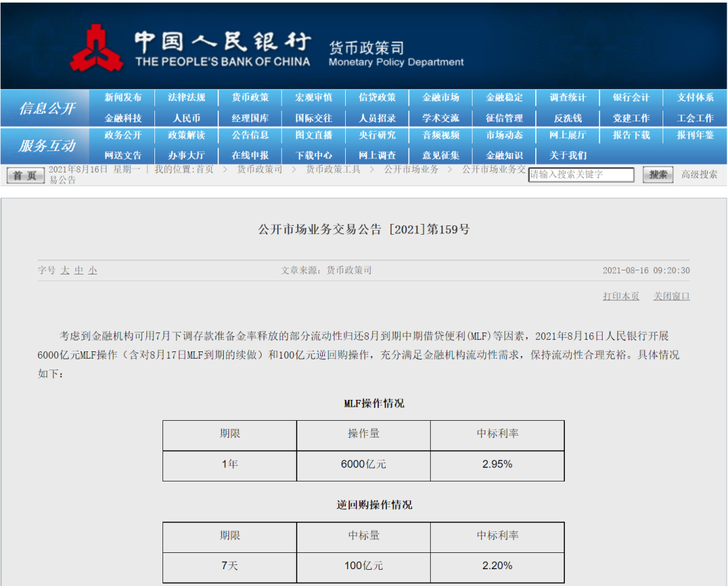Click 首页 breadcrumb after 我的位置
Image resolution: width=728 pixels, height=586 pixels.
[x=205, y=169]
